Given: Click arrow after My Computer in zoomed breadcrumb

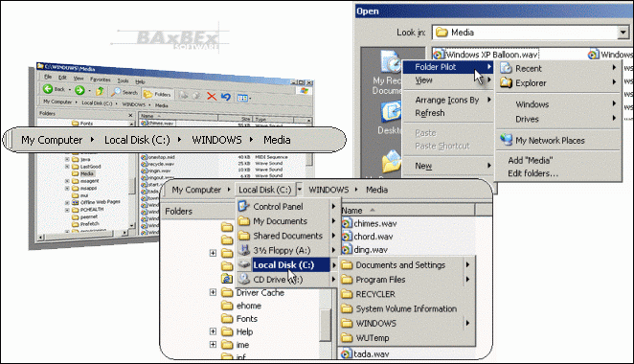Looking at the screenshot, I should [229, 190].
